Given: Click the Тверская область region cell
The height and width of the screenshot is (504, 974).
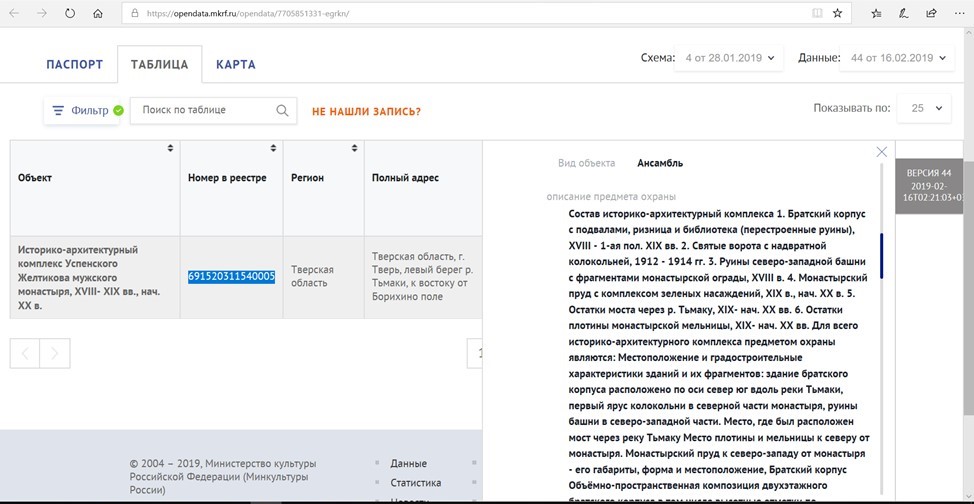Looking at the screenshot, I should click(x=324, y=277).
